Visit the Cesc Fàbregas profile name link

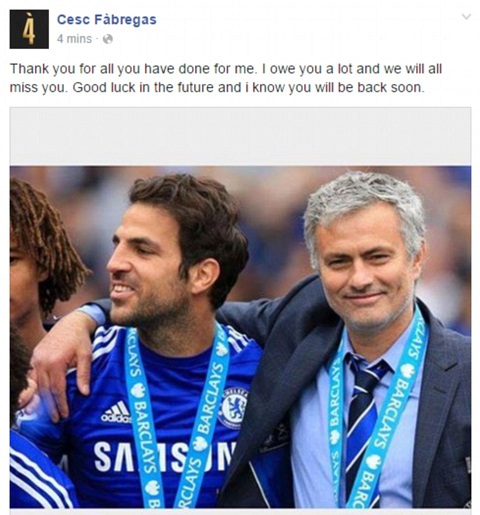tap(107, 19)
